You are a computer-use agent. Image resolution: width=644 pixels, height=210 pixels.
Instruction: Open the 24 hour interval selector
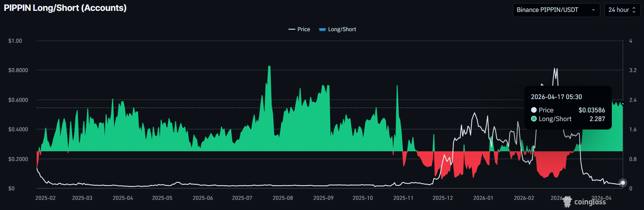[x=618, y=10]
